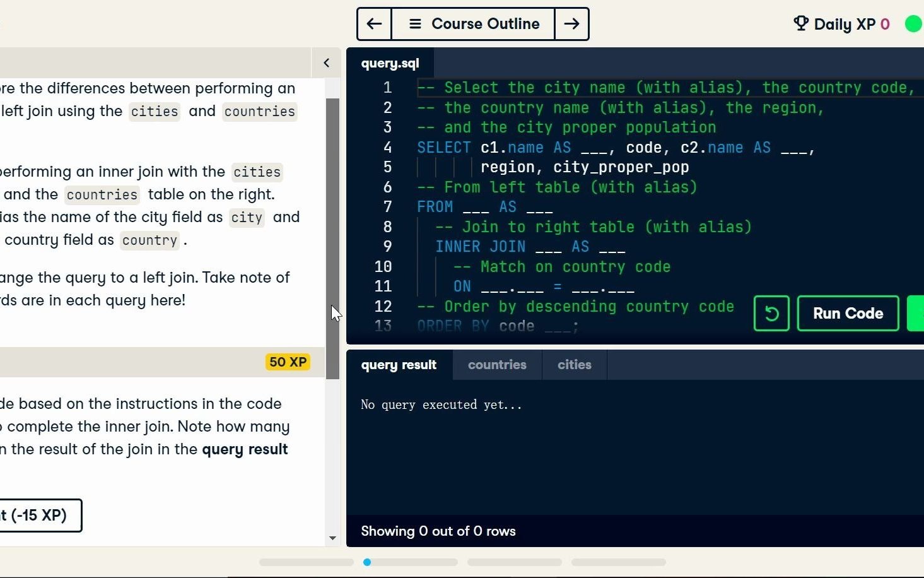Click line number 10 in editor gutter

(x=383, y=267)
